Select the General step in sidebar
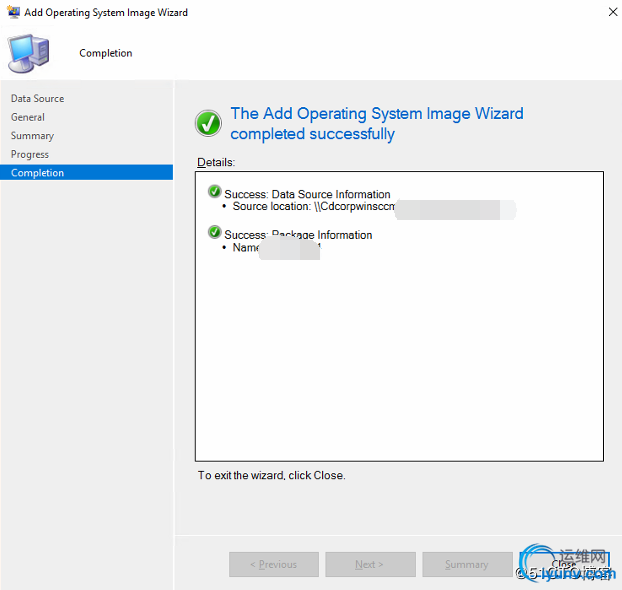Image resolution: width=622 pixels, height=590 pixels. [x=28, y=117]
